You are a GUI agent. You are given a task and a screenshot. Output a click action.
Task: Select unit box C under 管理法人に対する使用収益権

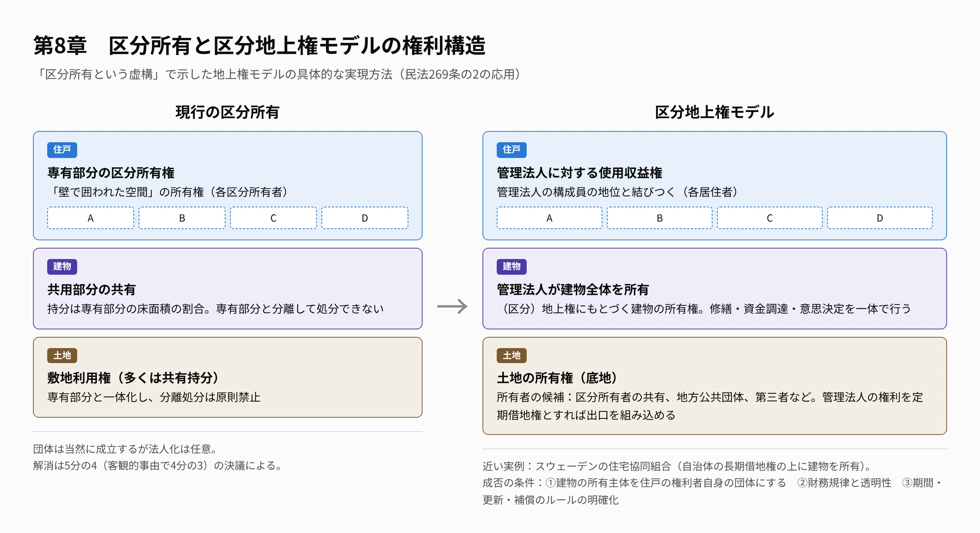click(x=769, y=218)
